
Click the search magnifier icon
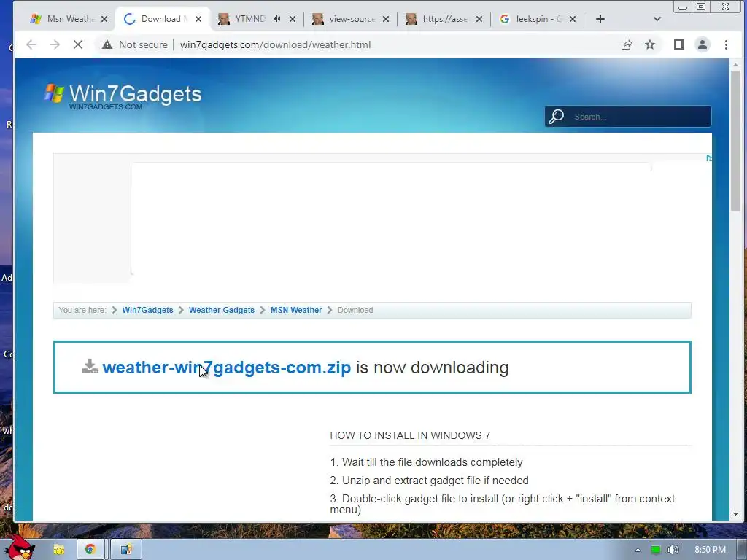pyautogui.click(x=556, y=117)
